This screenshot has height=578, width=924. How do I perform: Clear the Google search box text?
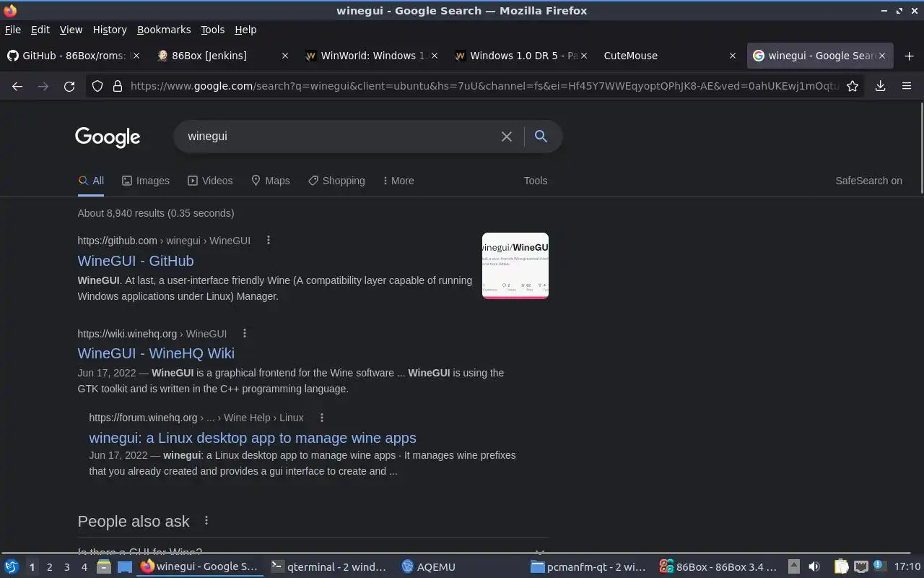[x=507, y=137]
